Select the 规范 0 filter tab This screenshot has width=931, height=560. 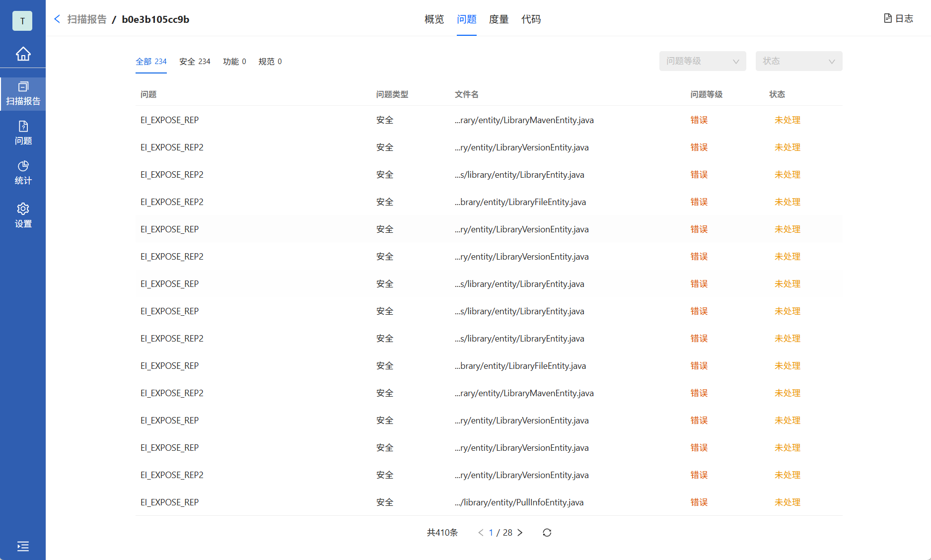tap(270, 62)
